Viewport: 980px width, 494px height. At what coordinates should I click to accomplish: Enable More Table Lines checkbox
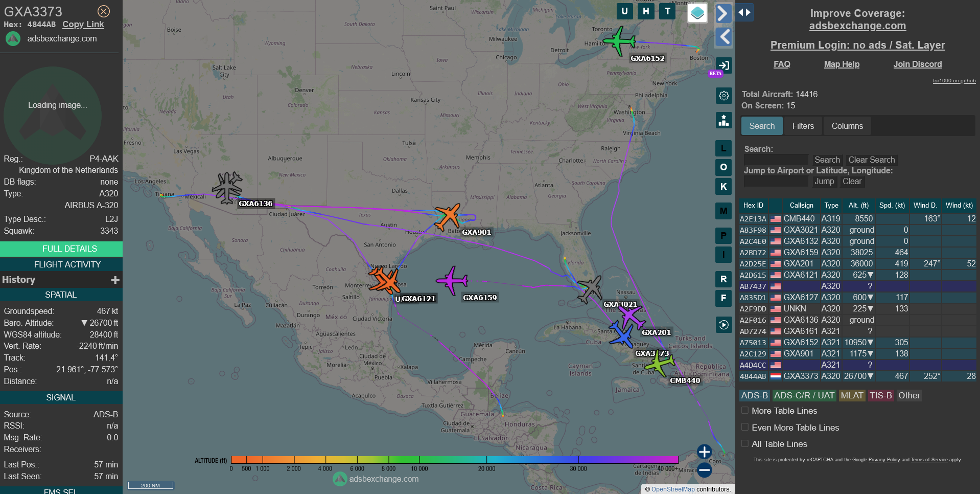(x=745, y=410)
